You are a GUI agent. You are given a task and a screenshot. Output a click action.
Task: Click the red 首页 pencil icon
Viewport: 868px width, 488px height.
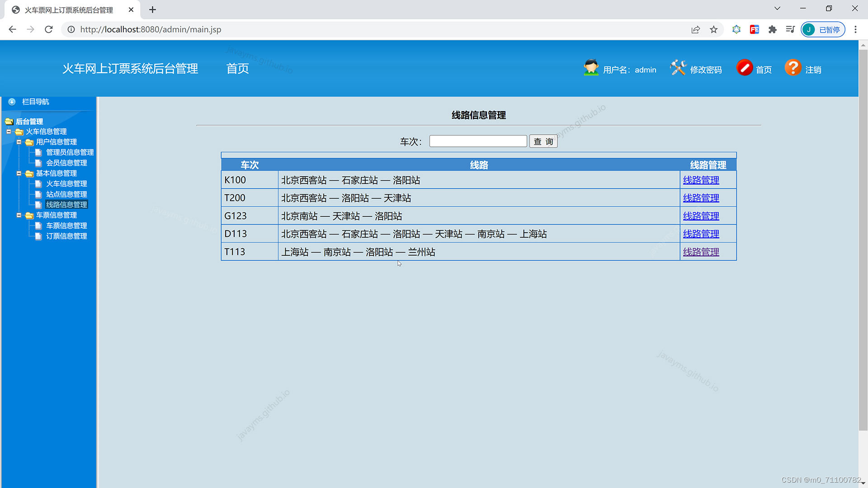(x=745, y=68)
